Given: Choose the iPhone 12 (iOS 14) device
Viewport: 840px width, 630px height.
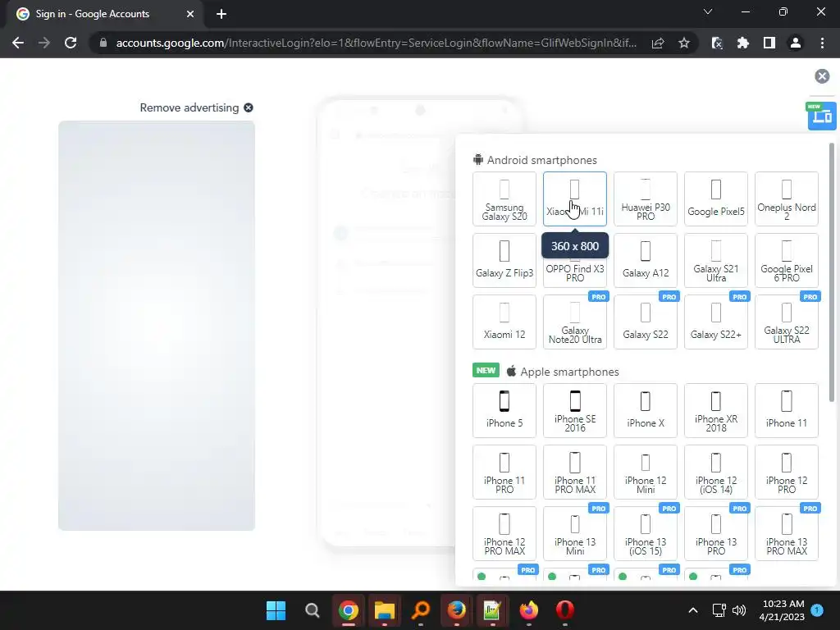Looking at the screenshot, I should point(715,472).
